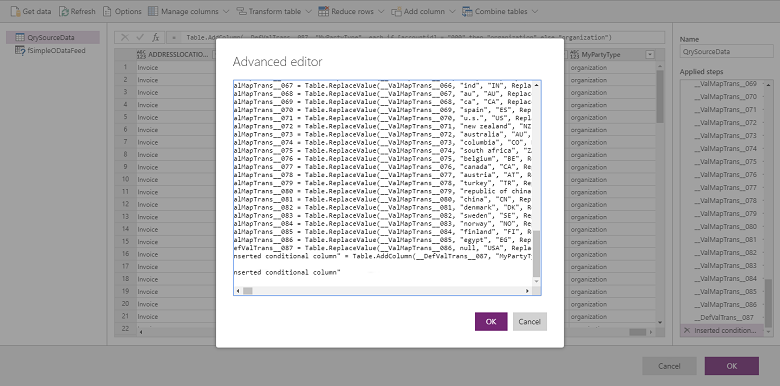Viewport: 780px width, 386px height.
Task: Click the Add column icon
Action: [396, 11]
